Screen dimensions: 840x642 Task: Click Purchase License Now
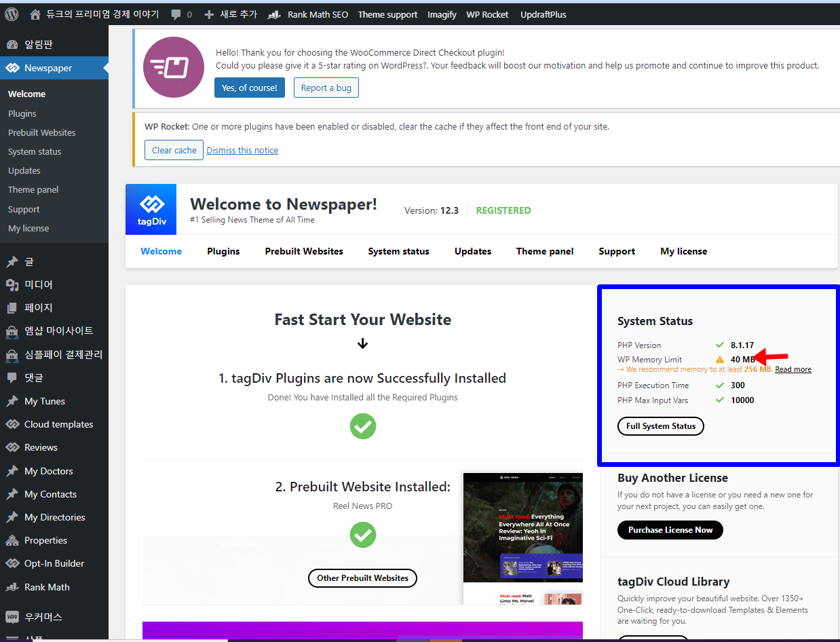tap(670, 530)
